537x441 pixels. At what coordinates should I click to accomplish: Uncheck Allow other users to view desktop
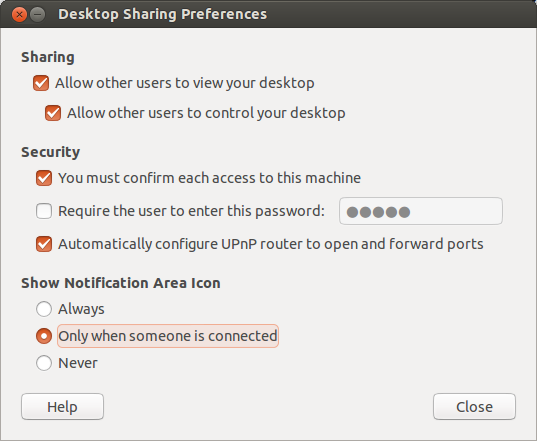(x=41, y=83)
